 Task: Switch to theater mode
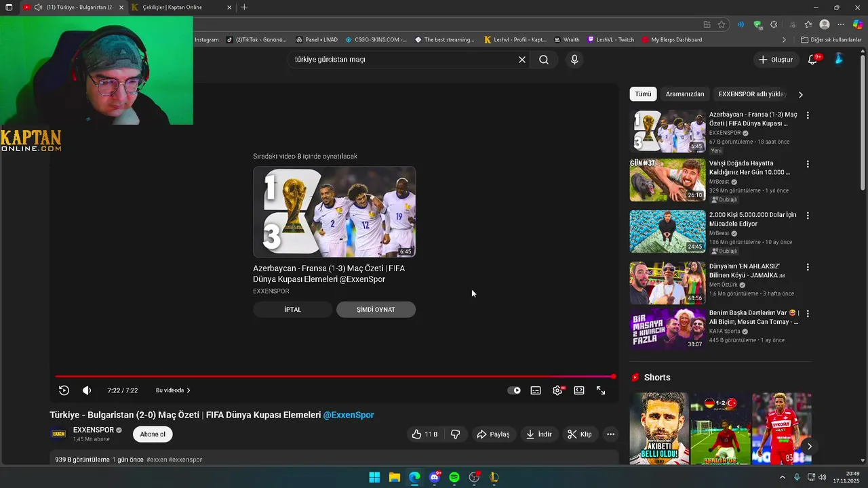(x=579, y=390)
